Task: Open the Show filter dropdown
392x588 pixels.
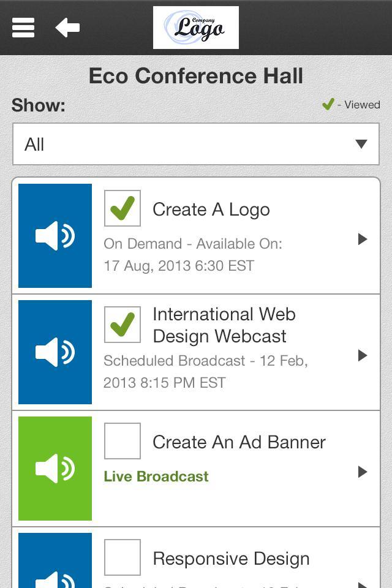Action: point(196,145)
